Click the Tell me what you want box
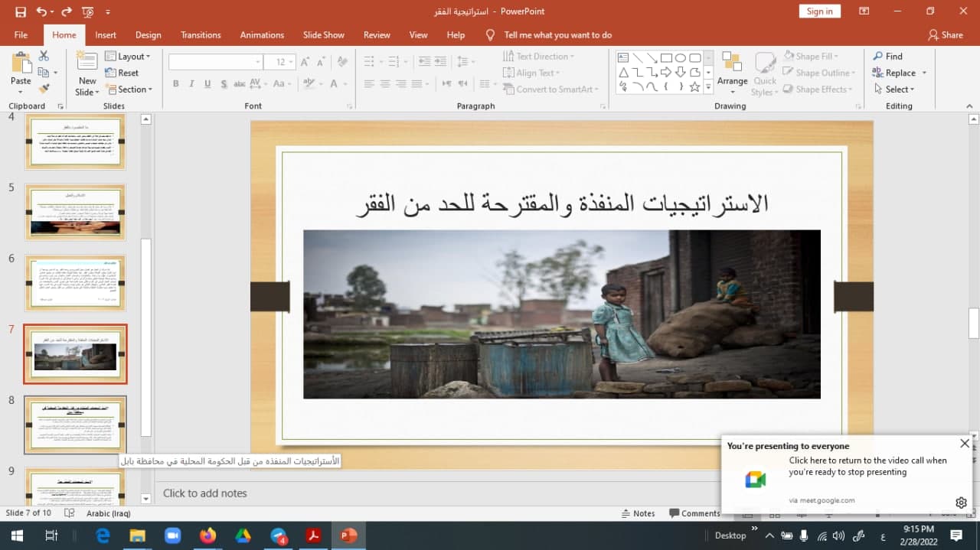Image resolution: width=980 pixels, height=550 pixels. pyautogui.click(x=557, y=35)
